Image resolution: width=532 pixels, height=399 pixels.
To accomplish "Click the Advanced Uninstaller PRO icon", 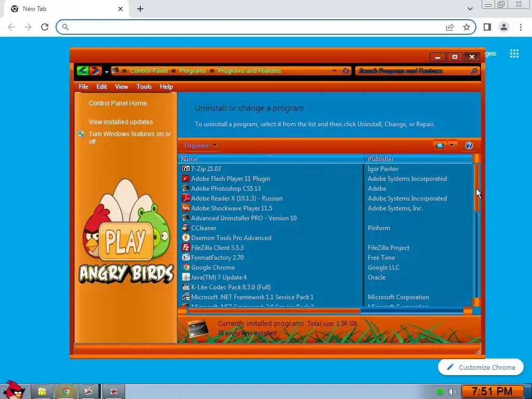I will coord(185,218).
